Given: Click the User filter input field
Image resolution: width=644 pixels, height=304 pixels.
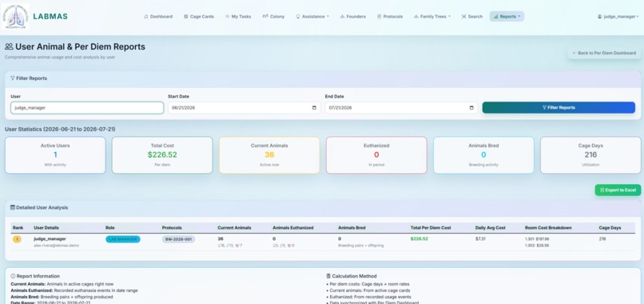Looking at the screenshot, I should (87, 108).
